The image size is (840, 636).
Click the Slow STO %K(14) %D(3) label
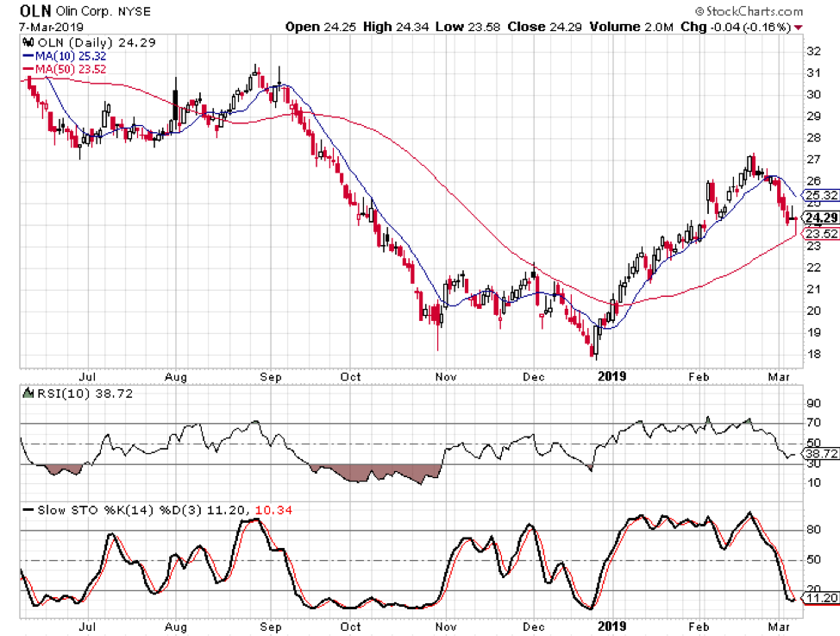coord(120,510)
